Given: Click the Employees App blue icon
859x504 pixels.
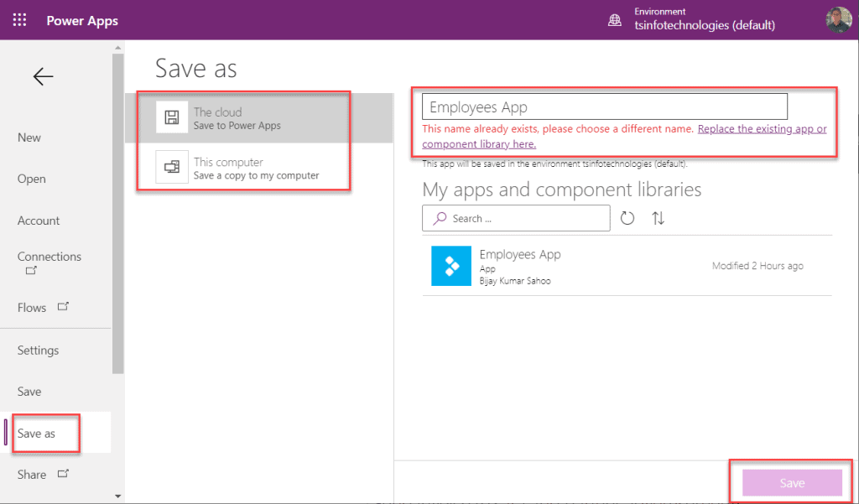Looking at the screenshot, I should 451,266.
